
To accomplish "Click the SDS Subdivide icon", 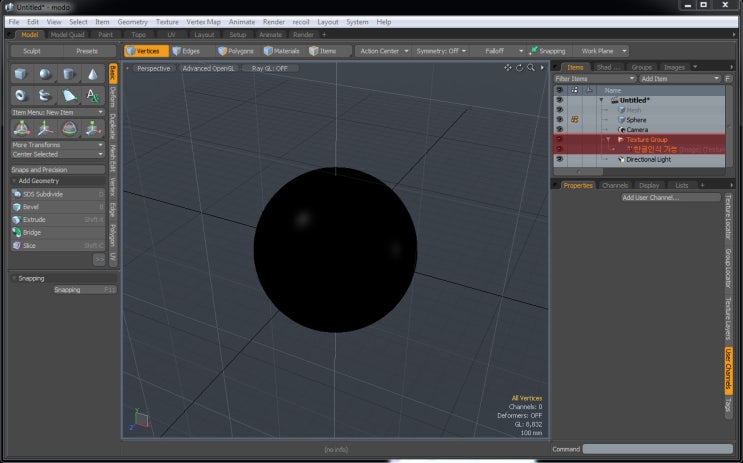I will click(x=17, y=194).
